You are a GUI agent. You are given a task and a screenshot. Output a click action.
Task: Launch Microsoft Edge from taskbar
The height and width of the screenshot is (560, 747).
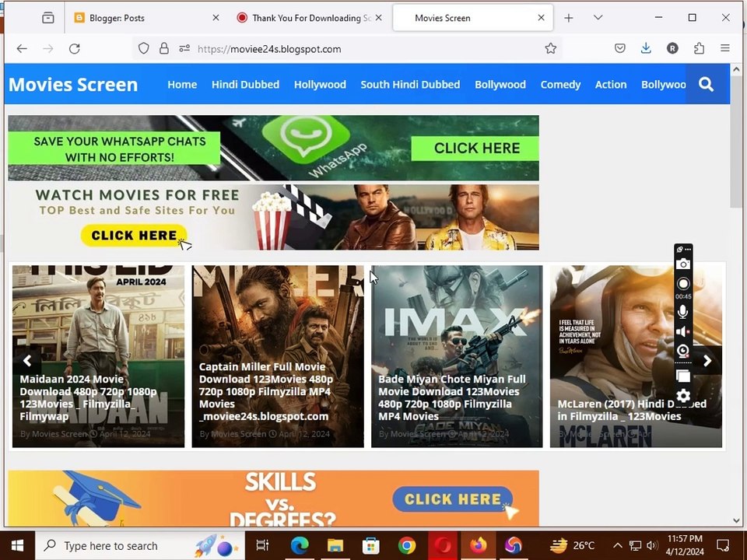(300, 546)
